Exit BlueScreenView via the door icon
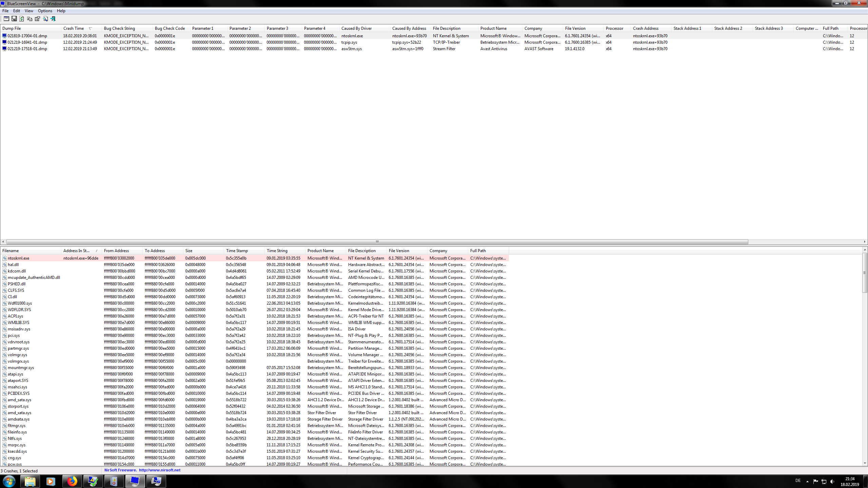868x488 pixels. tap(53, 19)
